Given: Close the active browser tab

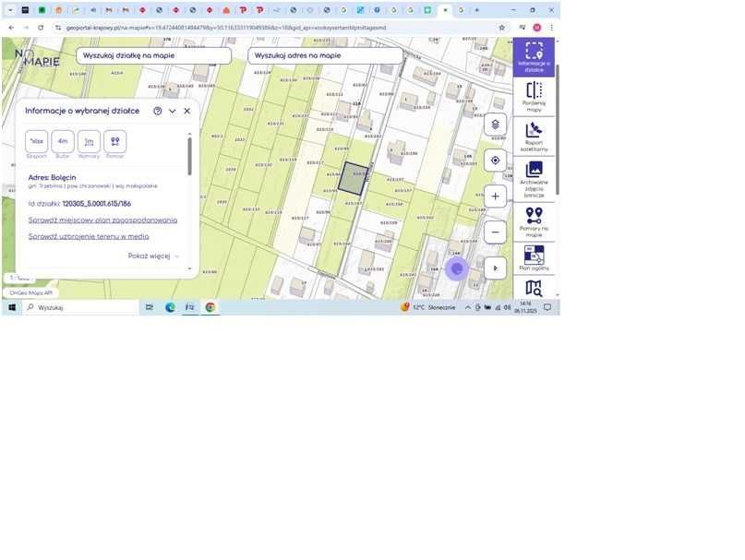Looking at the screenshot, I should coord(445,10).
